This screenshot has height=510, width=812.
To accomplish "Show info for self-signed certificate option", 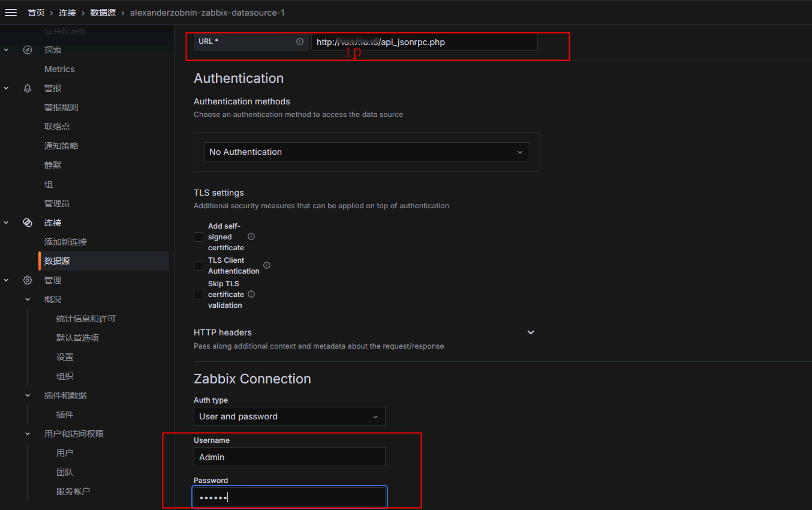I will [x=251, y=236].
